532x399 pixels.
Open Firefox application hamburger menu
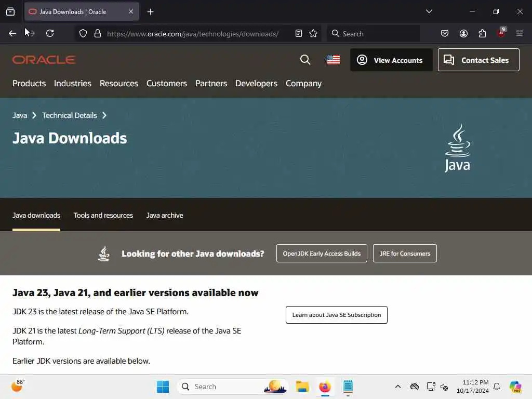click(520, 33)
